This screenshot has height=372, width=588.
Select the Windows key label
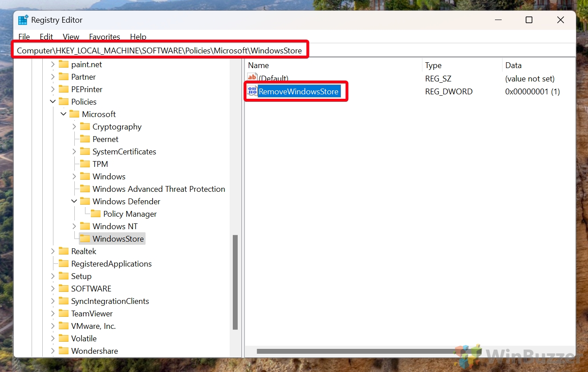point(109,177)
